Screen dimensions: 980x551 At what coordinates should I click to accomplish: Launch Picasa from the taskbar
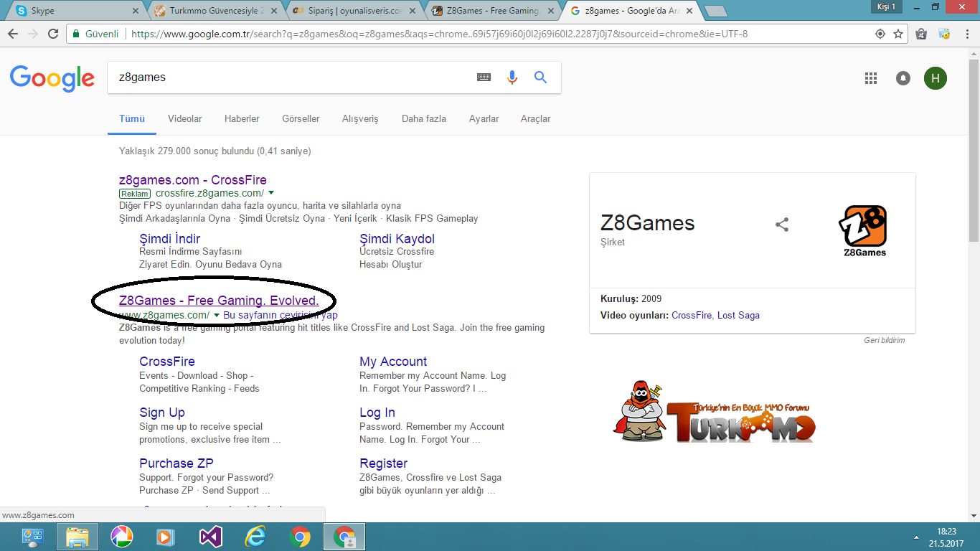[x=121, y=537]
